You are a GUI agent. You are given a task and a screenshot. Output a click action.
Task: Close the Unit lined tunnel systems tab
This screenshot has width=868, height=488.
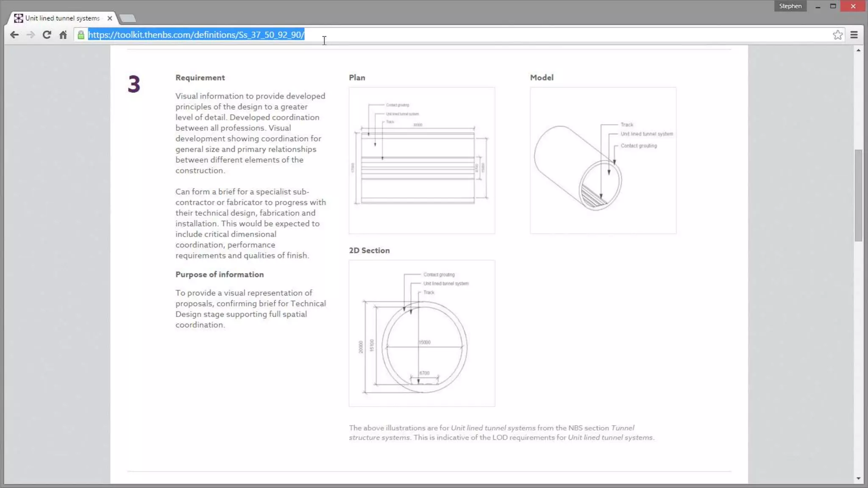(x=110, y=18)
